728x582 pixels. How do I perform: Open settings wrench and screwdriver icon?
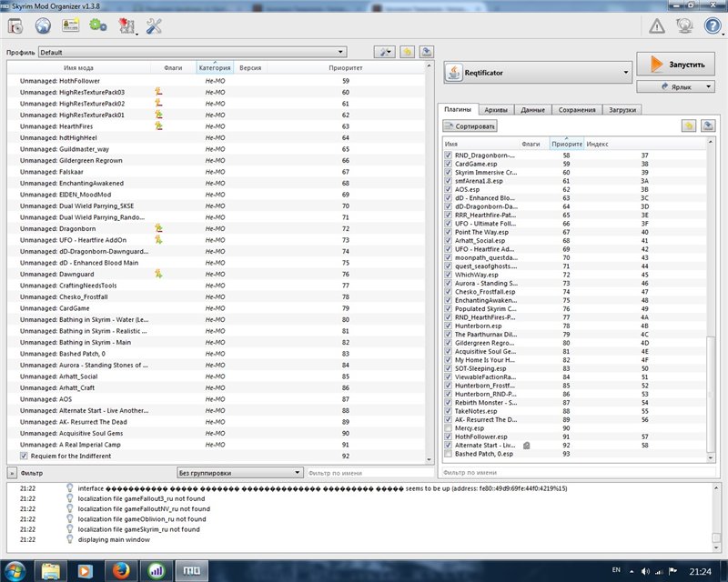tap(154, 26)
